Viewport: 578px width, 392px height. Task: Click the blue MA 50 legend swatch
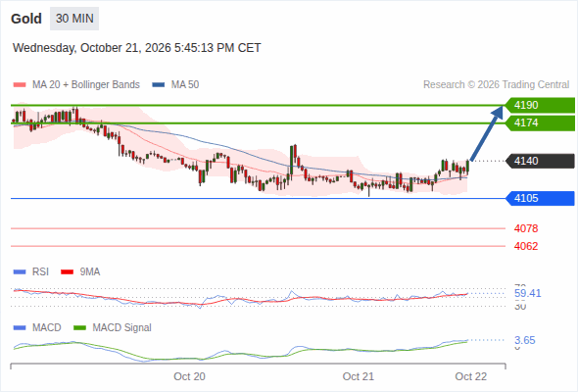pyautogui.click(x=159, y=85)
